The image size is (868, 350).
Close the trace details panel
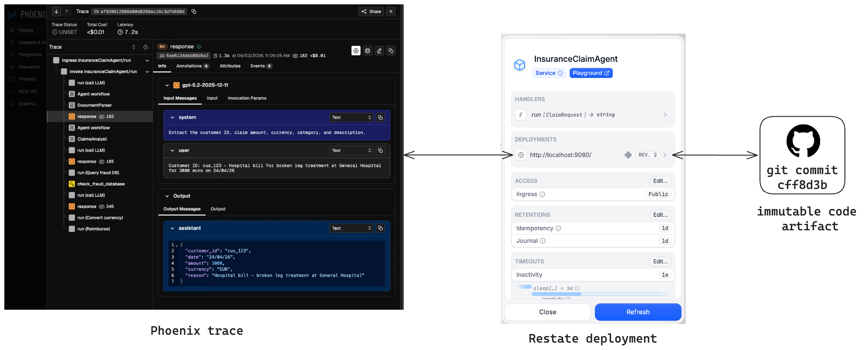pos(391,11)
